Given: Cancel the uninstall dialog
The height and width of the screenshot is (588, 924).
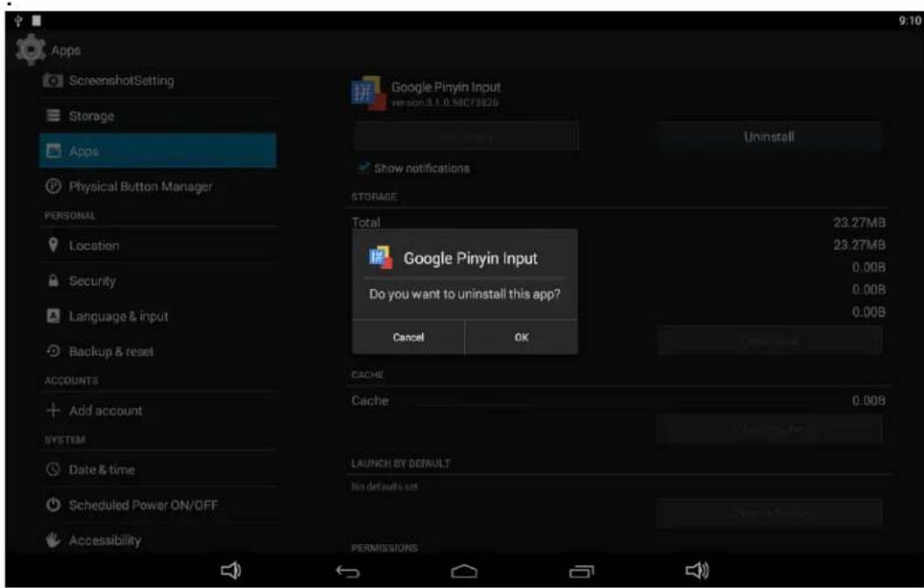Looking at the screenshot, I should (408, 338).
